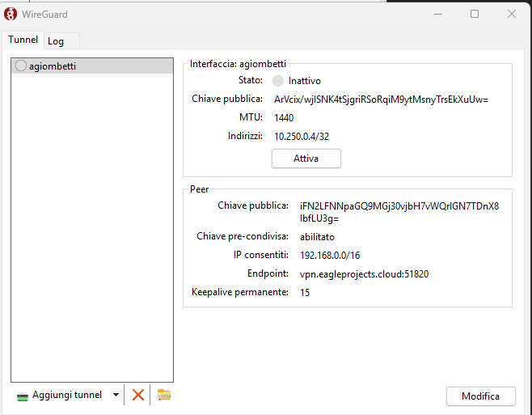Expand the dropdown arrow beside Aggiungi tunnel
This screenshot has height=415, width=532.
(x=116, y=395)
